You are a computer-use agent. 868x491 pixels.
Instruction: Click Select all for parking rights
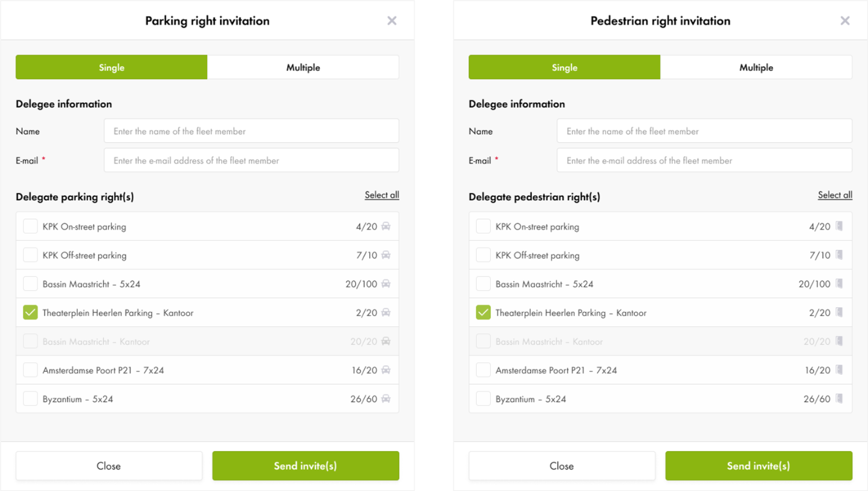pos(381,195)
